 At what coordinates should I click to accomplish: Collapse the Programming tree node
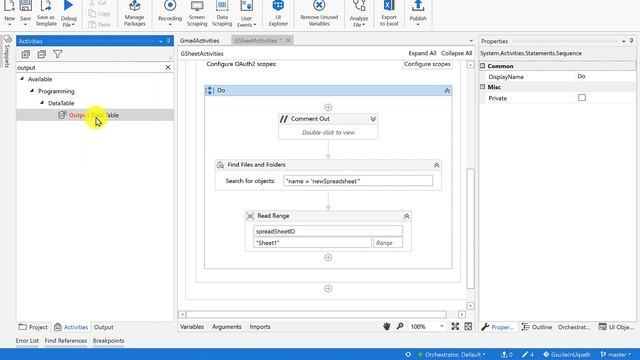pyautogui.click(x=32, y=91)
